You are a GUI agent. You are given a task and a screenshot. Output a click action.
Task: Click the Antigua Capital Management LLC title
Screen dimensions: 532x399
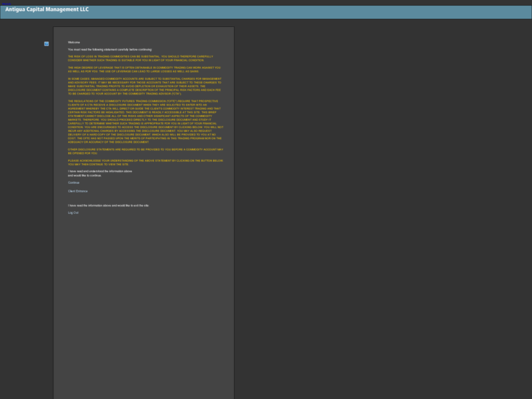[47, 10]
